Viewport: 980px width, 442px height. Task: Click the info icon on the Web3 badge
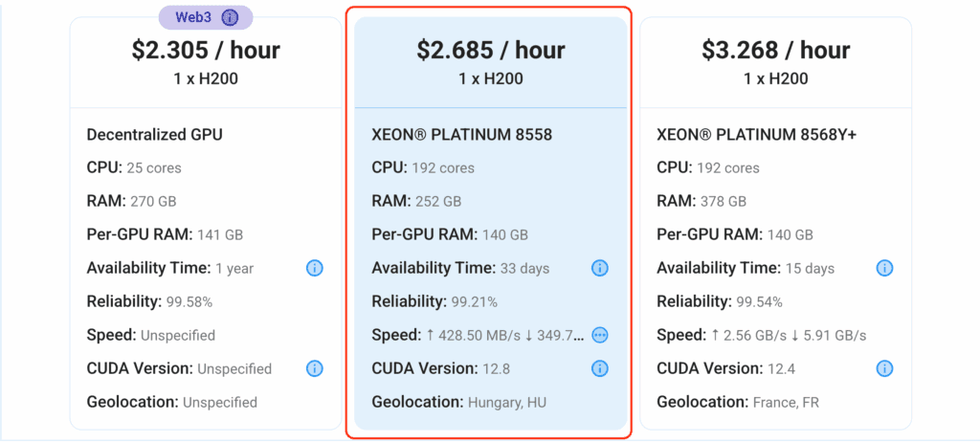[230, 17]
